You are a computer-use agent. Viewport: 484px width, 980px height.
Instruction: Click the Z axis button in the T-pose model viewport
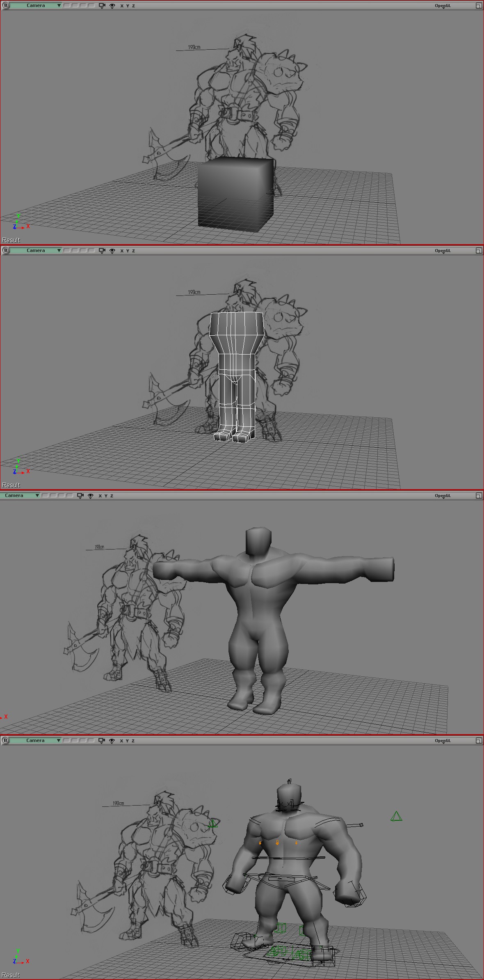click(112, 496)
